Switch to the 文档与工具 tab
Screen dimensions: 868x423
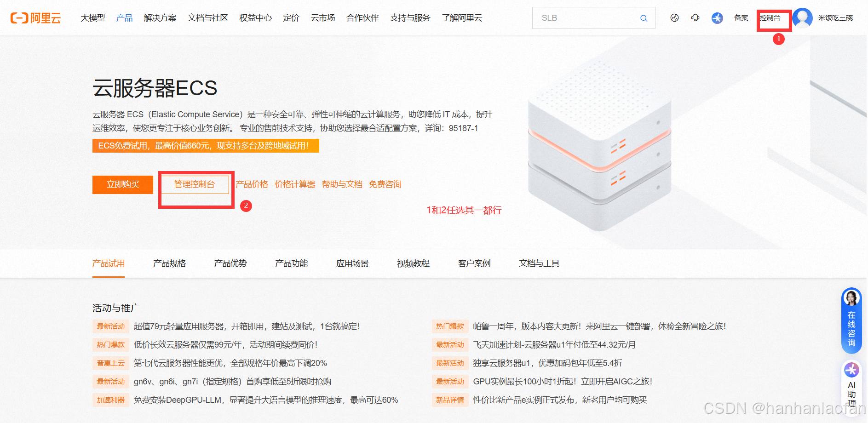pos(540,263)
